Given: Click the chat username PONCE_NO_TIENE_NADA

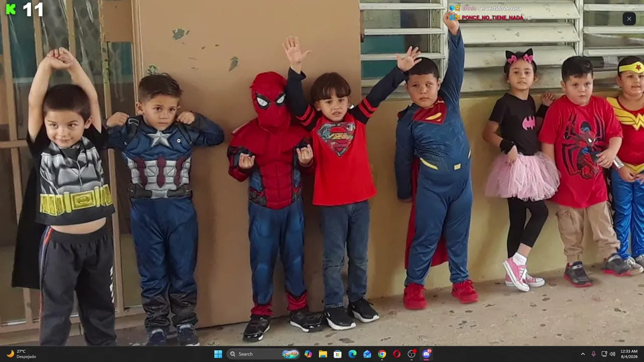Looking at the screenshot, I should pyautogui.click(x=493, y=18).
